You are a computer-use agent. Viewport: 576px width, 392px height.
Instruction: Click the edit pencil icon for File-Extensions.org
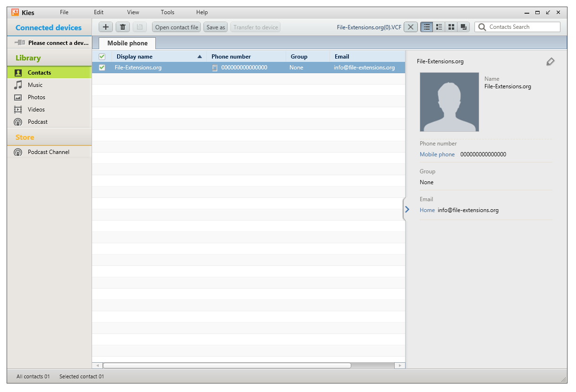[x=550, y=61]
